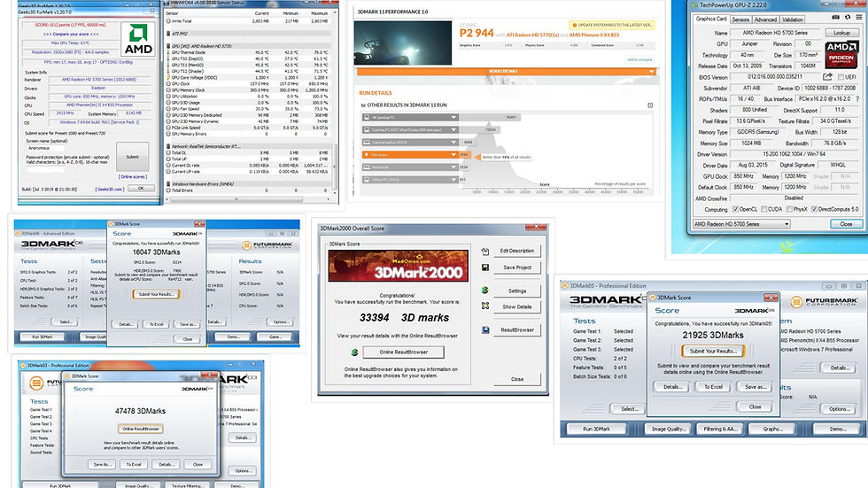Click Submit Your Results in 3DMark05
Viewport: 868px width, 488px height.
tap(713, 351)
